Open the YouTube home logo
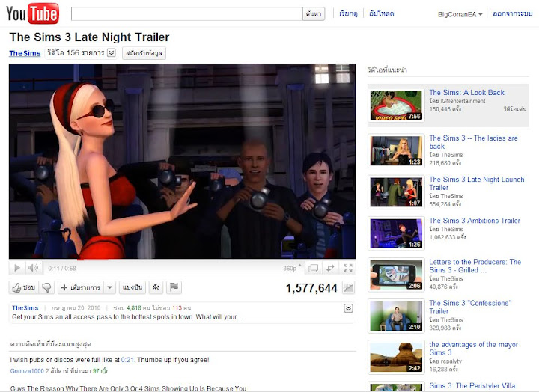Image resolution: width=539 pixels, height=392 pixels. coord(32,13)
